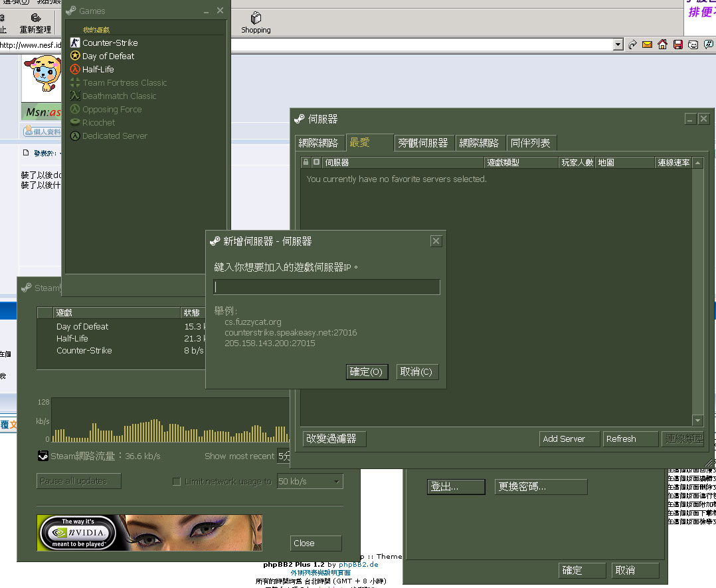Click the 取消(C) button in add server dialog

click(x=416, y=372)
